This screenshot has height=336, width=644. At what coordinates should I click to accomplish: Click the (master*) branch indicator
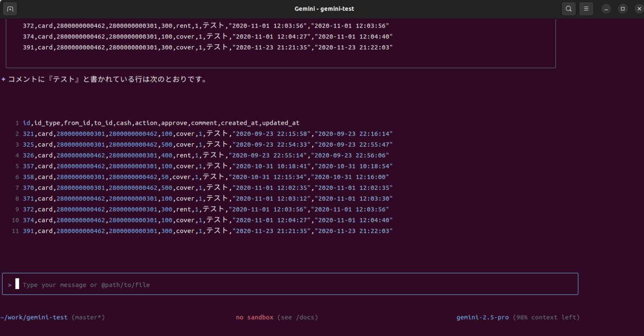click(88, 317)
